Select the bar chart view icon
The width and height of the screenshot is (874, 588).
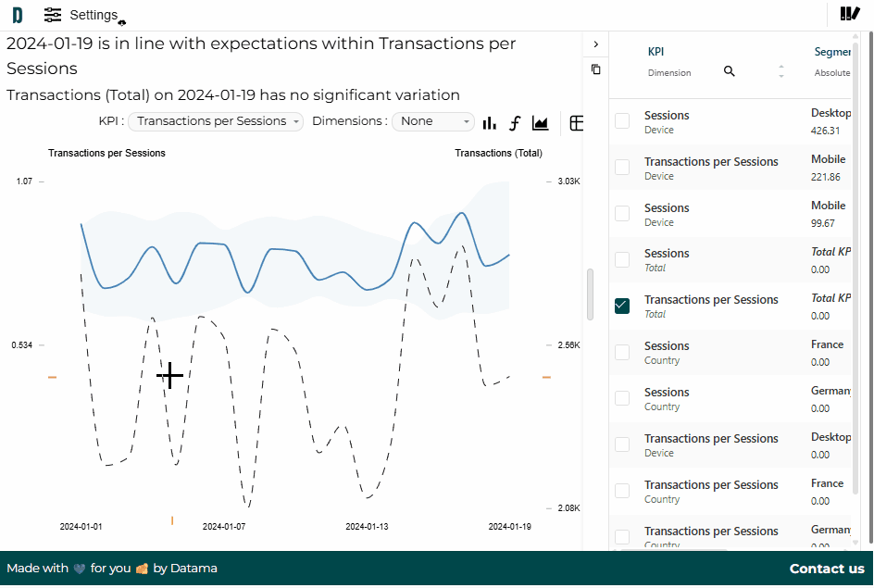[490, 122]
